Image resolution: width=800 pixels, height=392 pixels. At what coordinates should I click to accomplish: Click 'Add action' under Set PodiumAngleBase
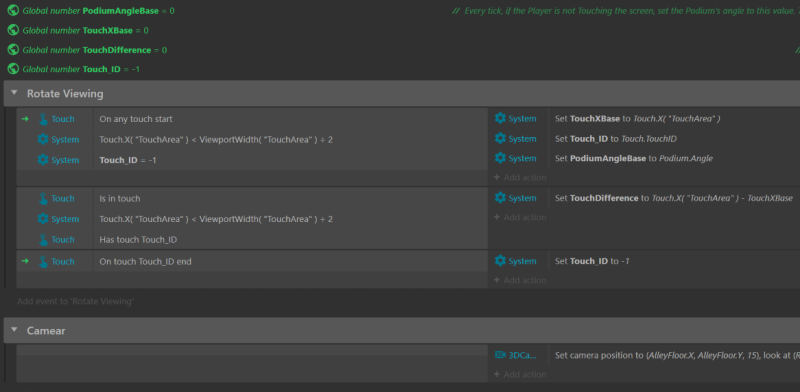pyautogui.click(x=520, y=178)
